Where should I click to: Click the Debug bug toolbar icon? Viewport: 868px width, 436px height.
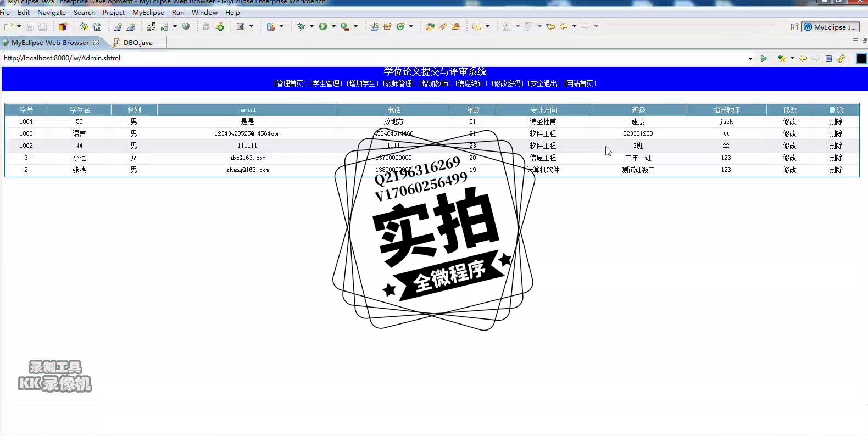(x=301, y=26)
